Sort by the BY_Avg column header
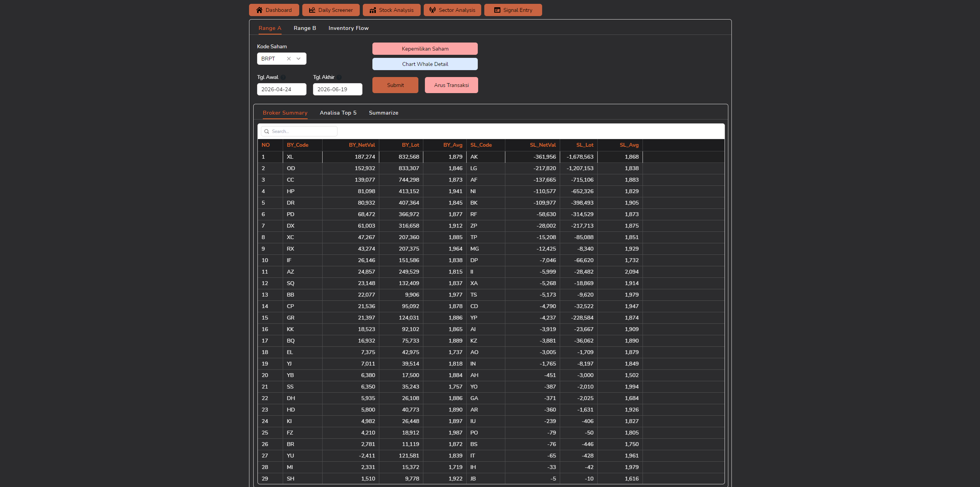The width and height of the screenshot is (980, 487). 445,145
